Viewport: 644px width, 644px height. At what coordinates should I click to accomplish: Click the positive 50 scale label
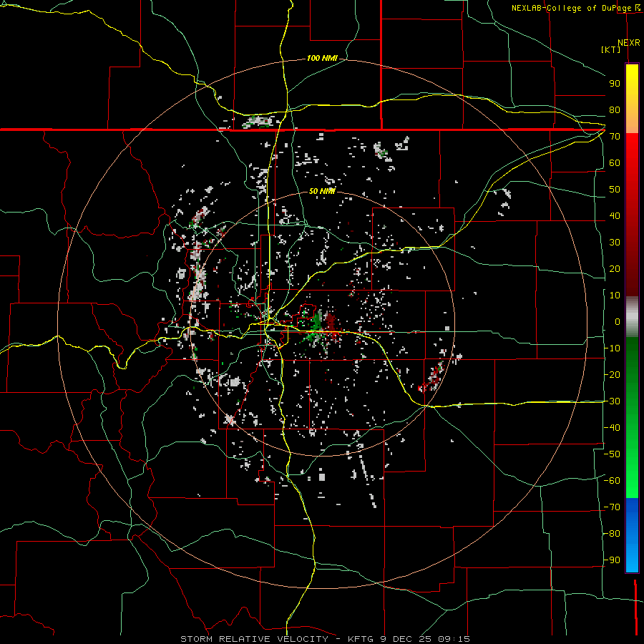click(x=615, y=190)
